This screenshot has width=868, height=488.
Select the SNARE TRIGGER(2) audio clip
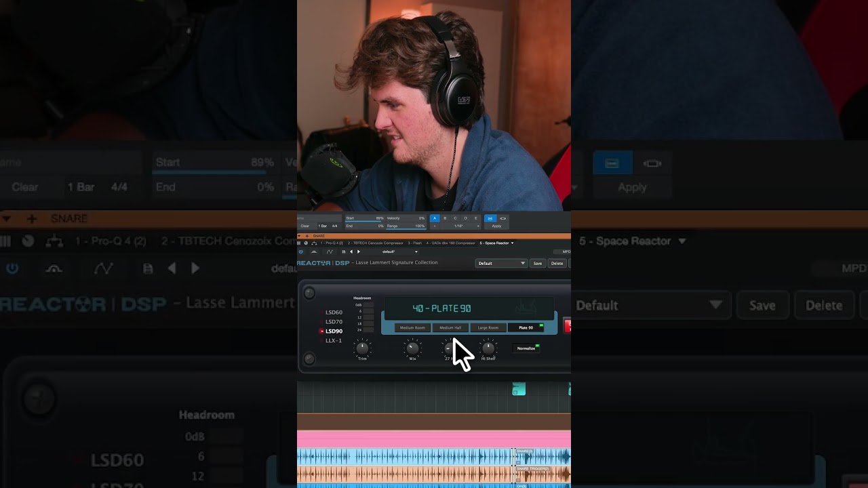543,474
